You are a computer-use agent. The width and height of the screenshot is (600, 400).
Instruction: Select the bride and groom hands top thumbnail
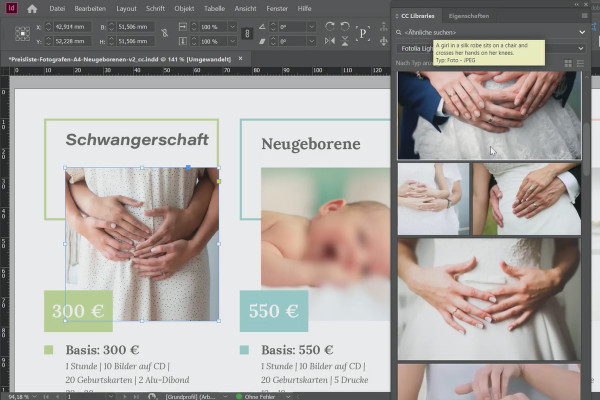[489, 115]
